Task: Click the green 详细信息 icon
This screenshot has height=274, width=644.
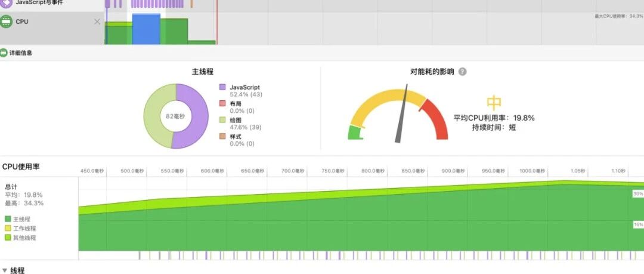Action: coord(4,53)
